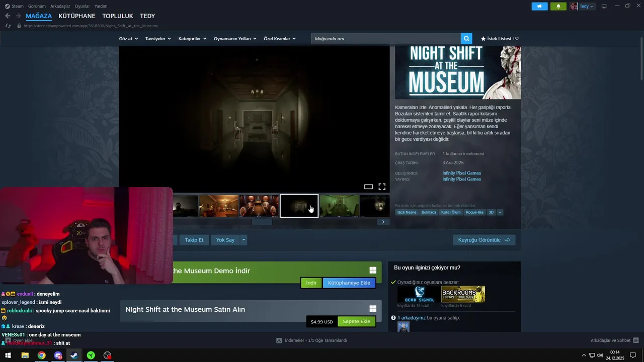Open the Oyunlar menu
This screenshot has height=362, width=644.
(83, 6)
